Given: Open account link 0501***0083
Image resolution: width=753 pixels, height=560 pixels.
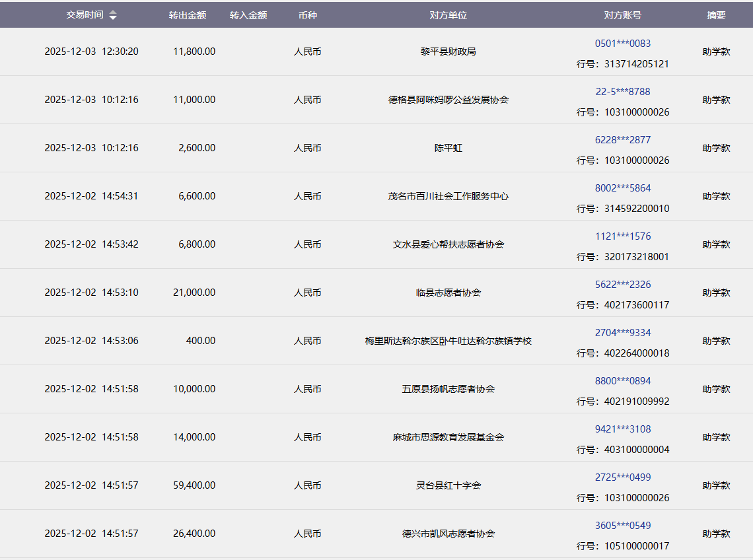Looking at the screenshot, I should tap(622, 44).
